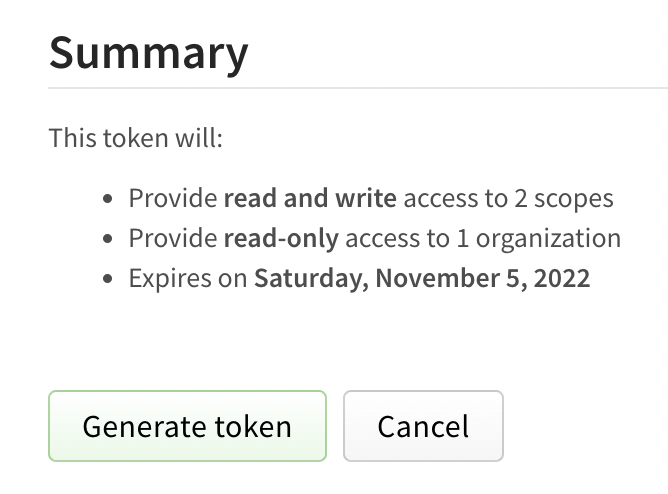Image resolution: width=668 pixels, height=494 pixels.
Task: Click the Generate token button
Action: click(187, 426)
